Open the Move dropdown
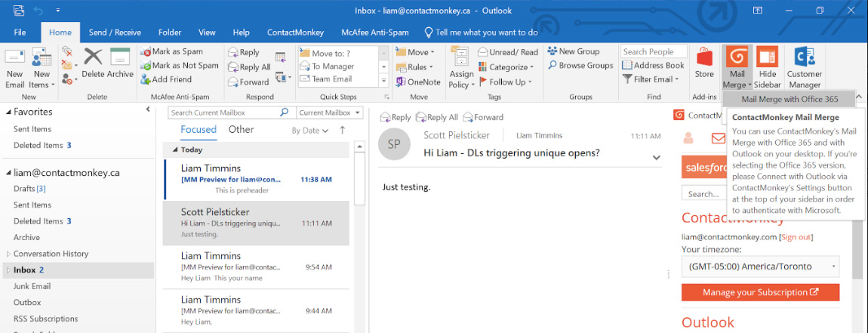Screen dimensions: 868x333 (415, 52)
